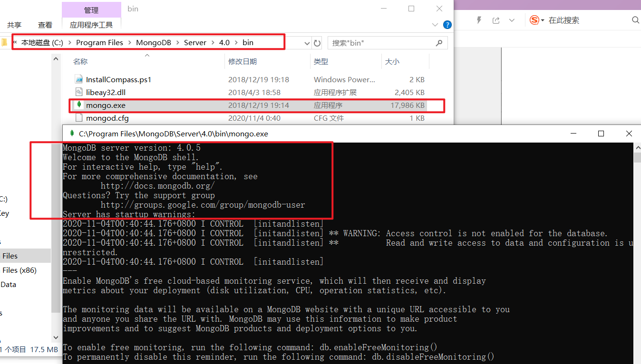This screenshot has height=364, width=641.
Task: Click the 2018/12/19 19:18 date cell
Action: 259,79
